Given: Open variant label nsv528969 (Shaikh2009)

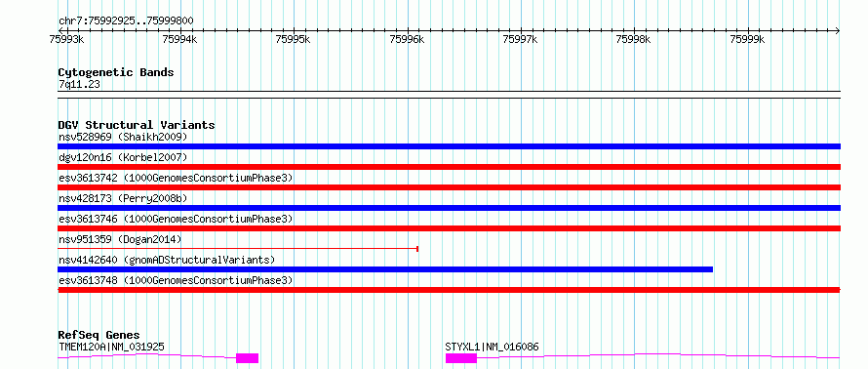Looking at the screenshot, I should (x=123, y=137).
